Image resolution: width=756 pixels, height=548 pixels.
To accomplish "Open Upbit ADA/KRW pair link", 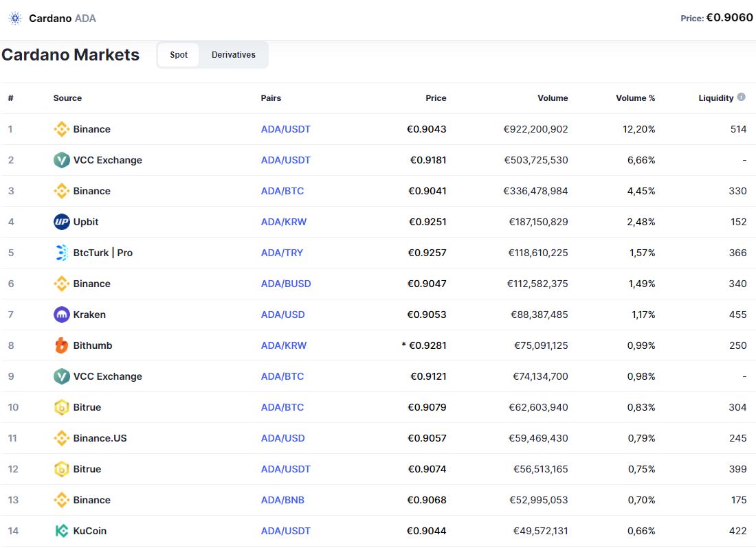I will tap(283, 222).
